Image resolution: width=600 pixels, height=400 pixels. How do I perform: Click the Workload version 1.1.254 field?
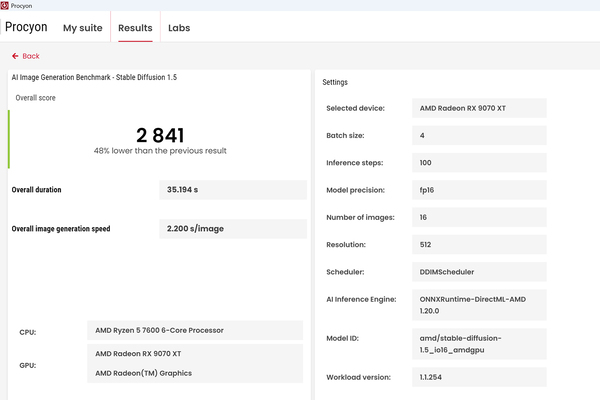(479, 377)
